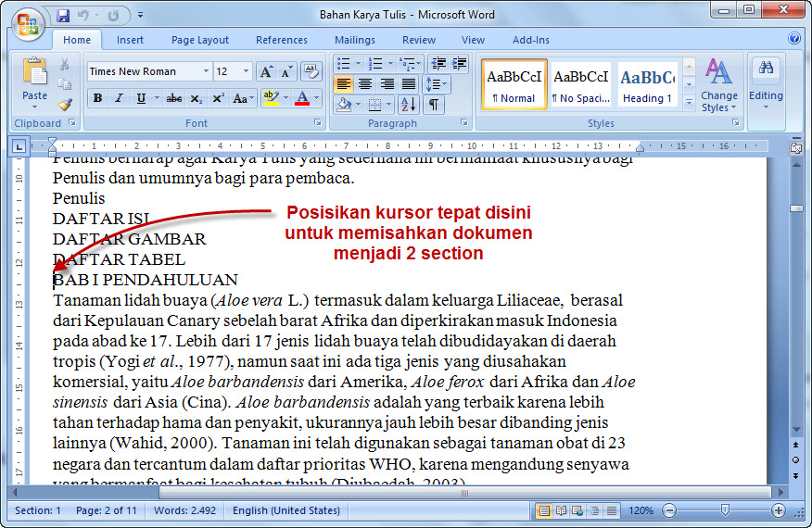Viewport: 812px width, 528px height.
Task: Expand the Styles gallery More arrow
Action: tap(689, 103)
